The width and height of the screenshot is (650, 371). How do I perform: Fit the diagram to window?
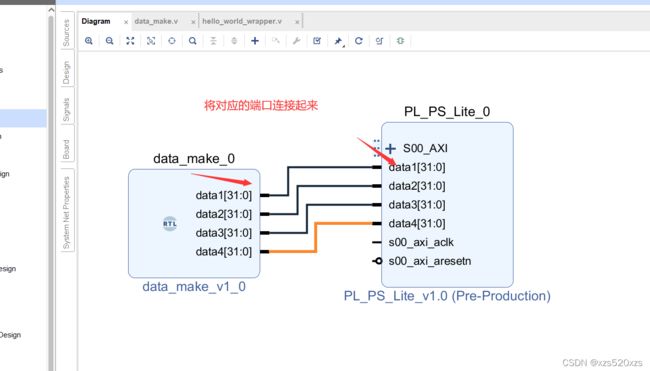[x=130, y=41]
